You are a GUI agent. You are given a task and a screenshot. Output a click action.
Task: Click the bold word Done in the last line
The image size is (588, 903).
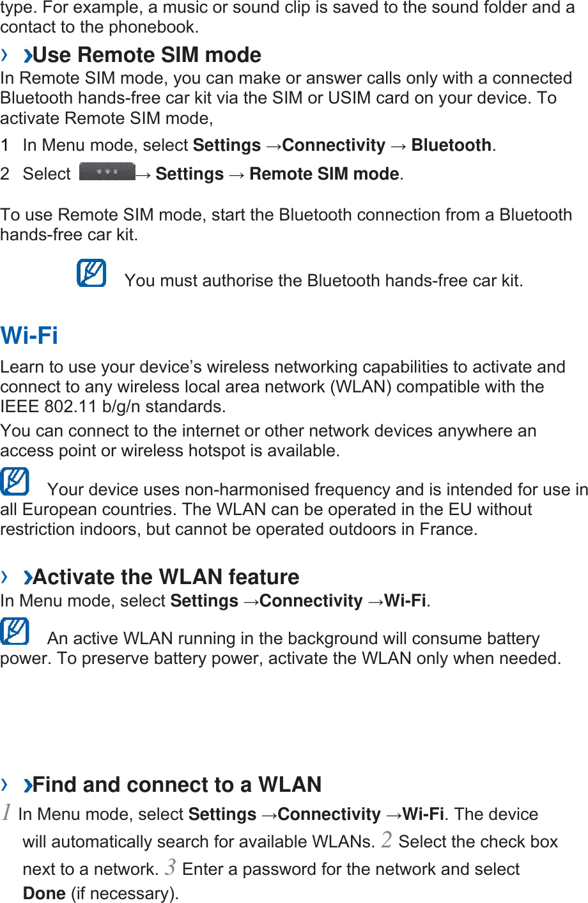coord(44,893)
